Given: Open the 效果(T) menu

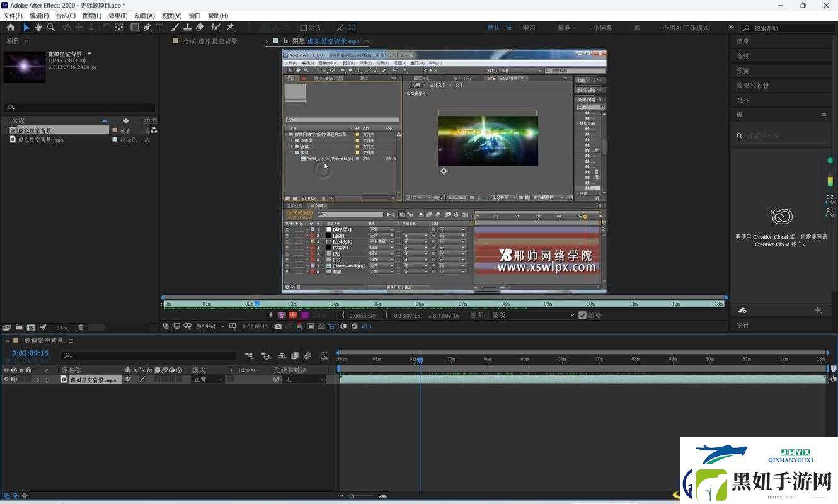Looking at the screenshot, I should click(118, 16).
